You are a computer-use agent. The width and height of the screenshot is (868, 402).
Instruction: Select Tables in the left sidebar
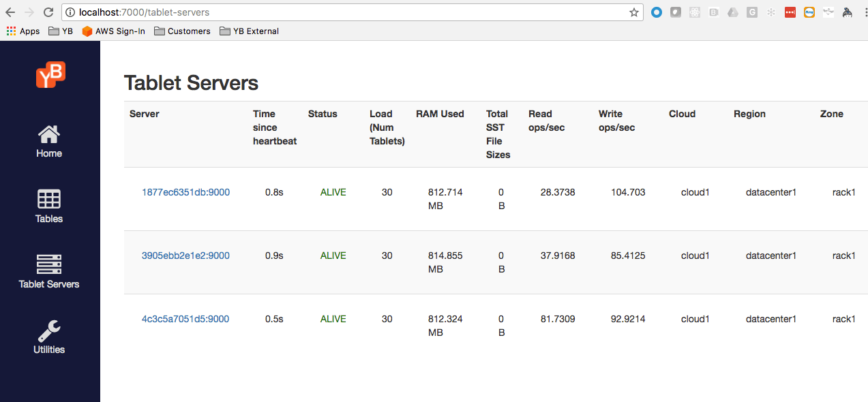pyautogui.click(x=48, y=206)
